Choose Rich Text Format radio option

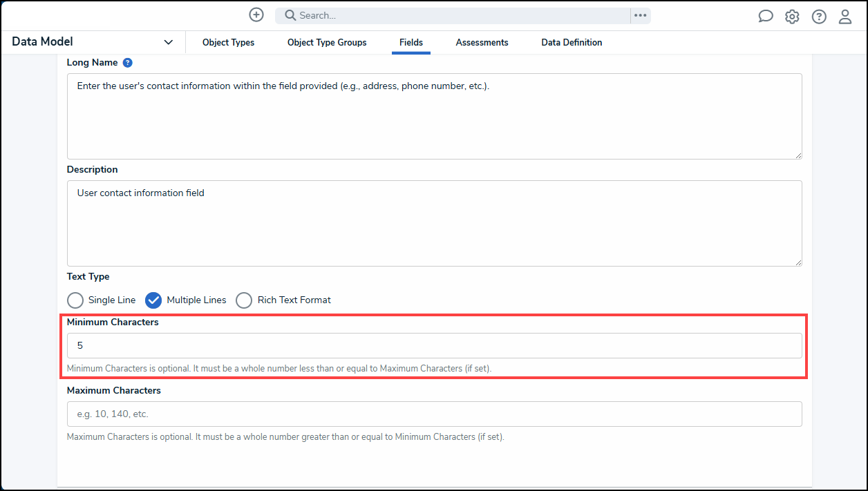[244, 300]
